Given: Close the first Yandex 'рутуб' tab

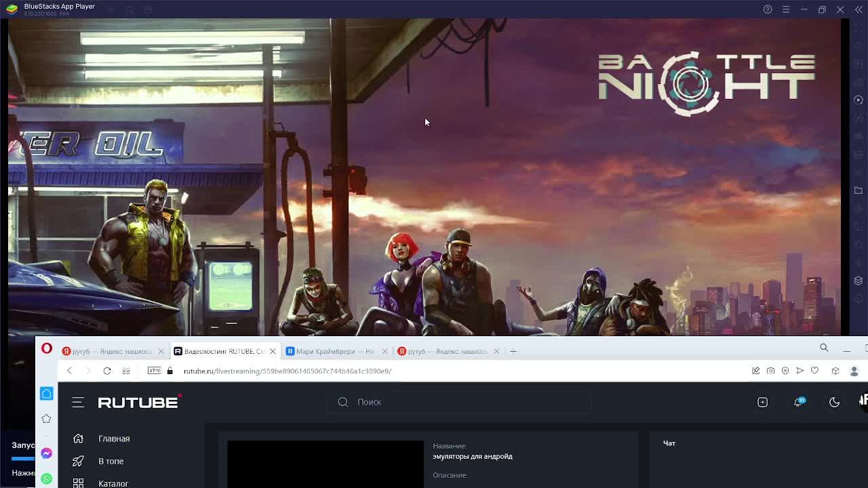Looking at the screenshot, I should tap(161, 351).
